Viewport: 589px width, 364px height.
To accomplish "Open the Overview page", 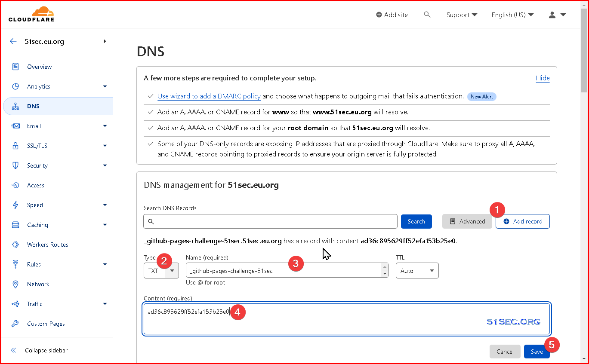I will click(39, 67).
